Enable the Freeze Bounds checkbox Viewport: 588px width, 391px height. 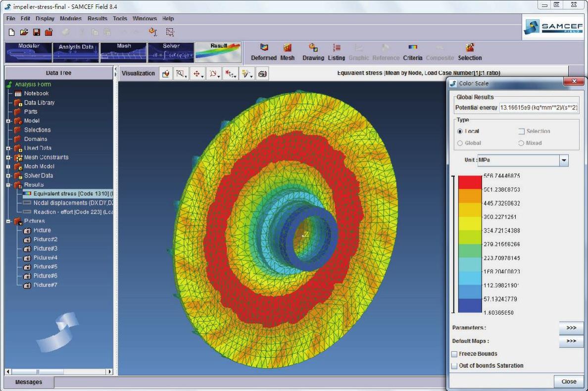click(454, 354)
